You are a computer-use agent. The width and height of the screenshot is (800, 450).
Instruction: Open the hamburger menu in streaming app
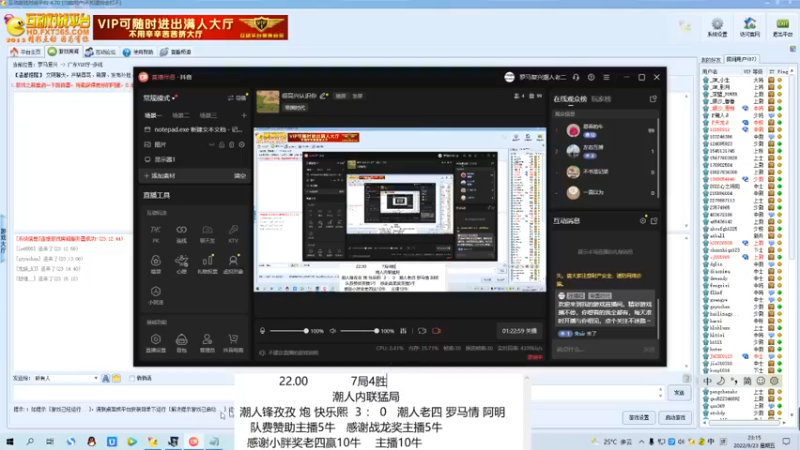tap(606, 77)
